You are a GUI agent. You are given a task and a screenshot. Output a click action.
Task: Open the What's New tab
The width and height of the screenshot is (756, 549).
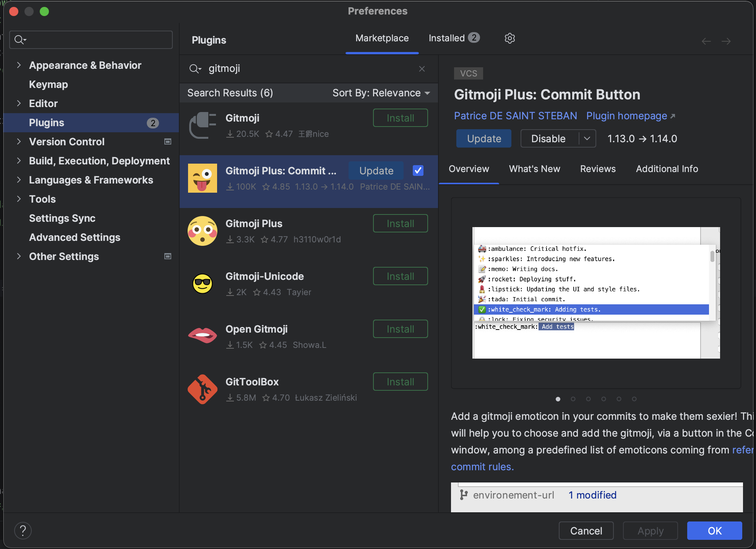point(534,169)
